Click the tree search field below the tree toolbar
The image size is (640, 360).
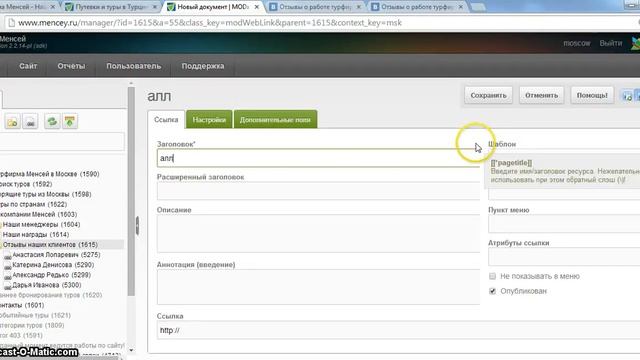[62, 142]
